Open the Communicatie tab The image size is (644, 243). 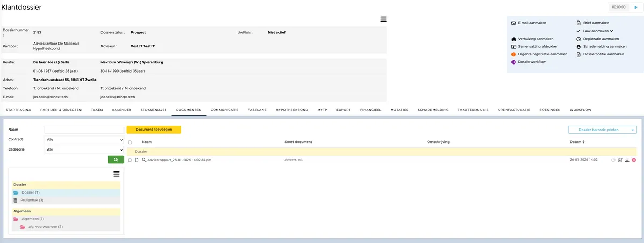[x=224, y=110]
